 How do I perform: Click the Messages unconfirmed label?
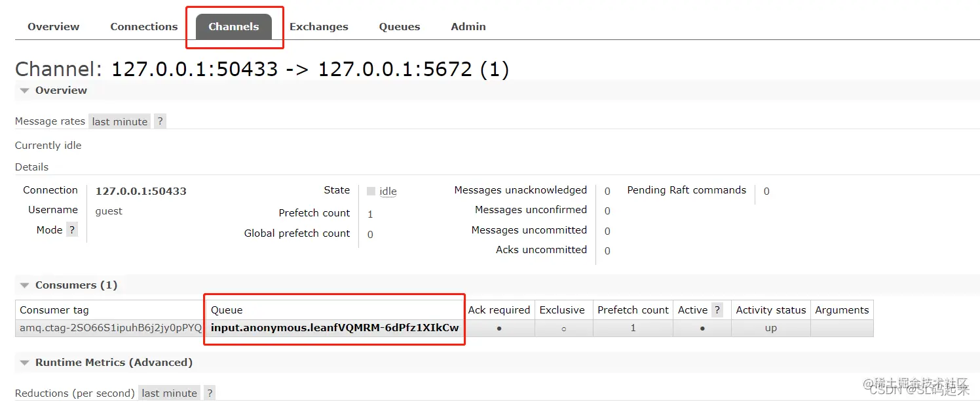531,210
